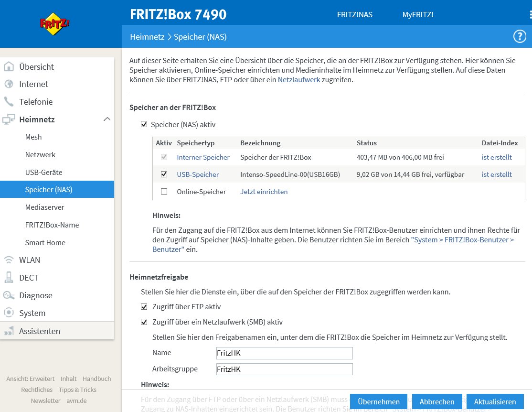Click the Diagnose magnifier icon
This screenshot has height=412, width=532.
click(9, 295)
